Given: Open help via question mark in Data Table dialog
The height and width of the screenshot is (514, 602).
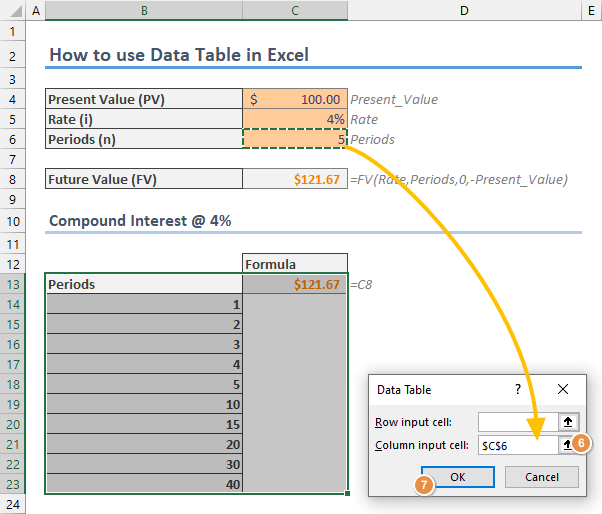Looking at the screenshot, I should pyautogui.click(x=518, y=389).
